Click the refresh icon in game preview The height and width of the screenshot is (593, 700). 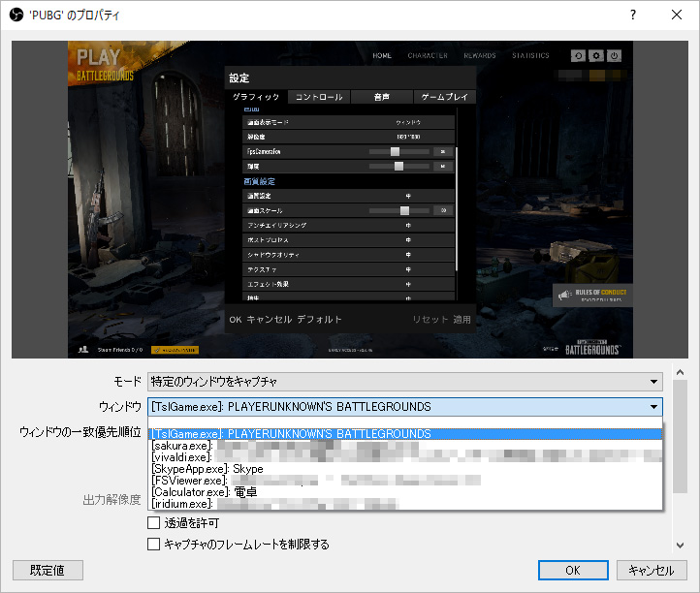coord(578,56)
